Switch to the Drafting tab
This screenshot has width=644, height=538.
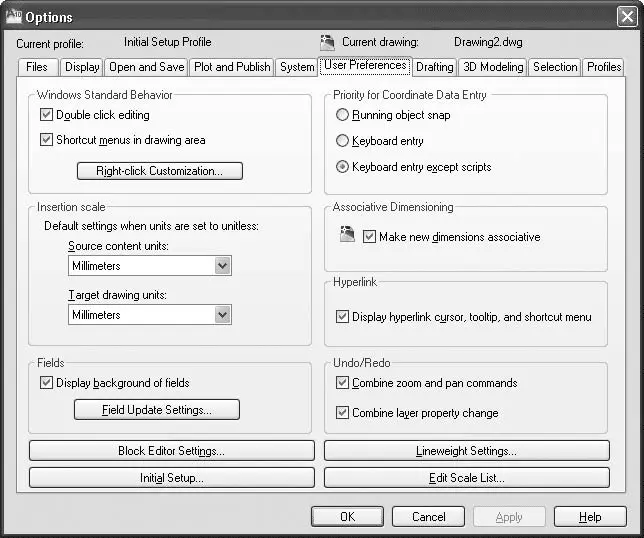434,67
